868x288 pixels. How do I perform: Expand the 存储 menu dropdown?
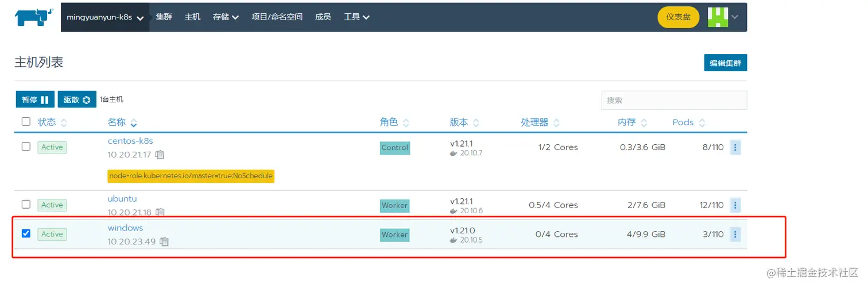click(226, 17)
